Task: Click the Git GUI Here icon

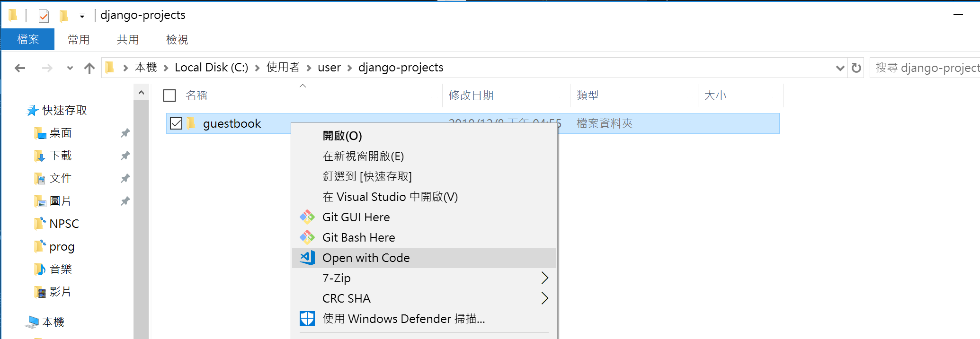Action: (307, 217)
